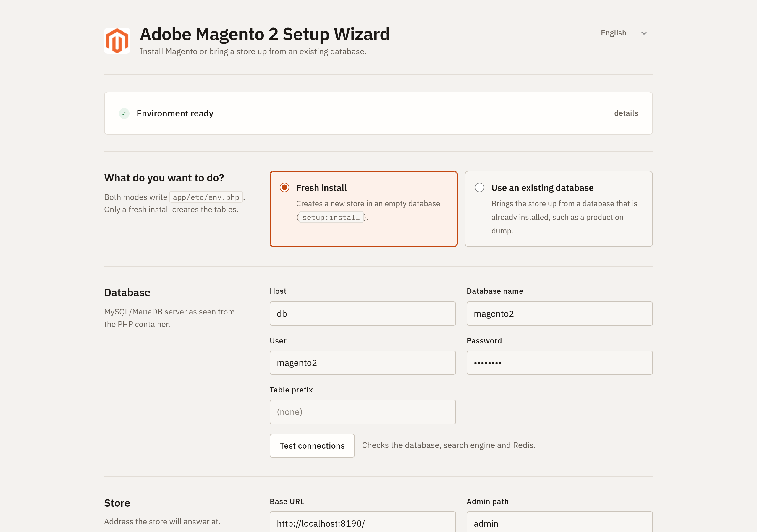Click 'Checks the database, search engine and Redis.' text
The height and width of the screenshot is (532, 757).
click(x=449, y=445)
